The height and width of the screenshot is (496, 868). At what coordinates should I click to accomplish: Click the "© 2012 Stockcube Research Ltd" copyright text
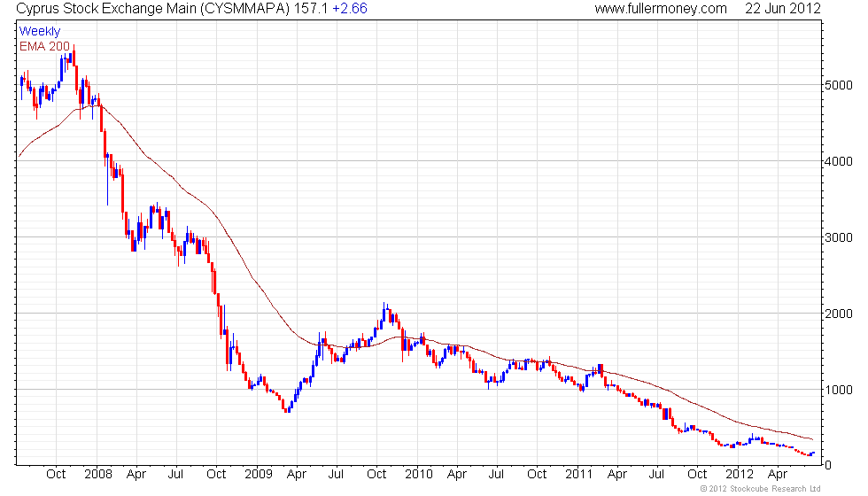click(x=761, y=489)
